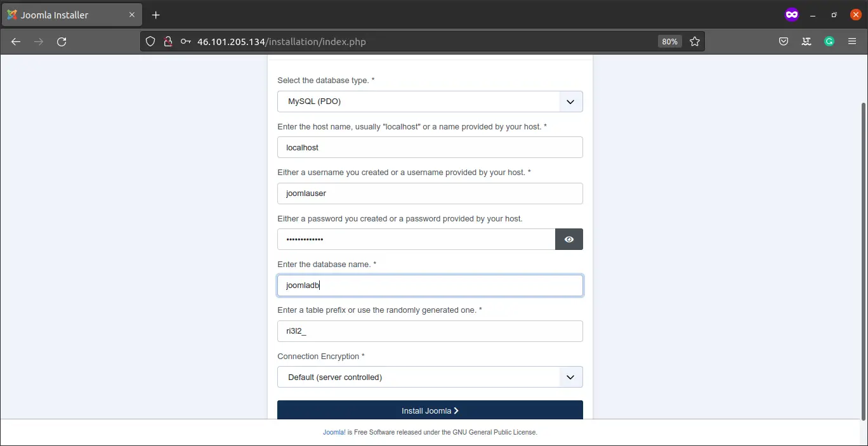The image size is (868, 446).
Task: Click the username field containing joomlauser
Action: pyautogui.click(x=430, y=193)
